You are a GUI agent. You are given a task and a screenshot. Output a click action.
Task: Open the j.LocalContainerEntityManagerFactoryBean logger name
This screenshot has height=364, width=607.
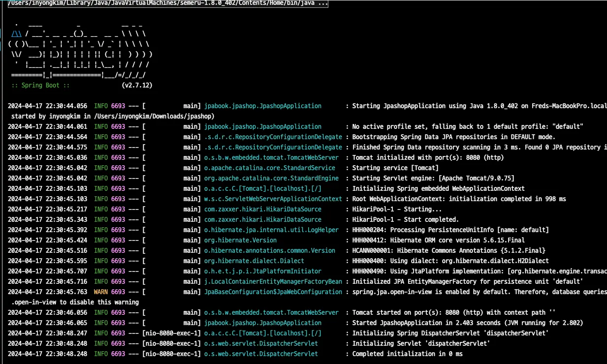(273, 281)
